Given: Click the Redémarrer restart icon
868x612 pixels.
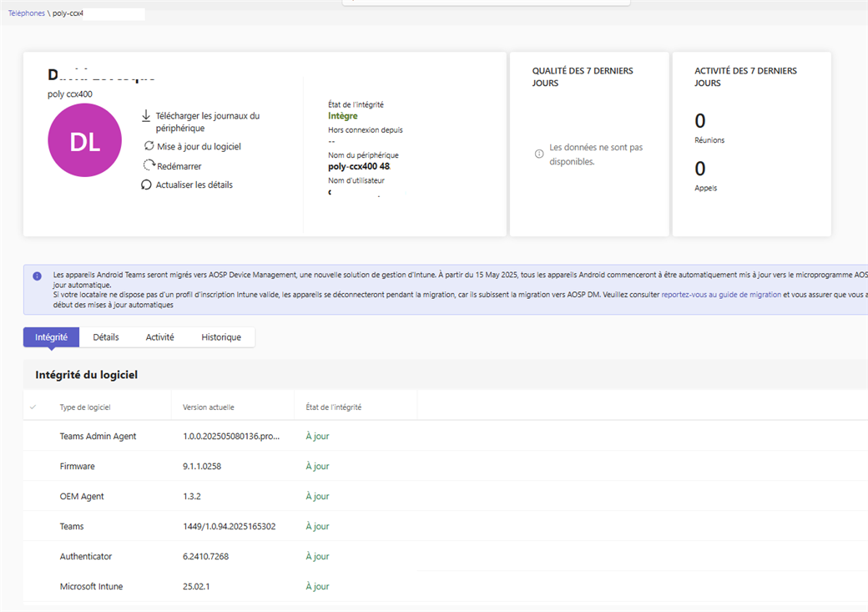Looking at the screenshot, I should click(x=149, y=165).
